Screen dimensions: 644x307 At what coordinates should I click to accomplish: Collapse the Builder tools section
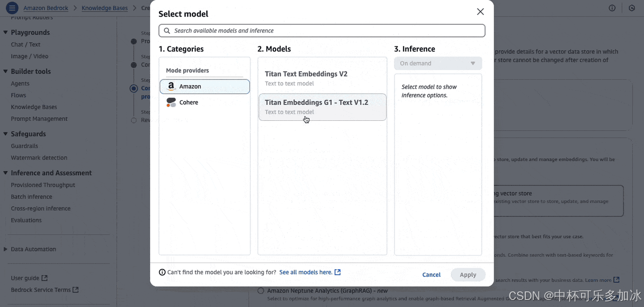[x=6, y=71]
